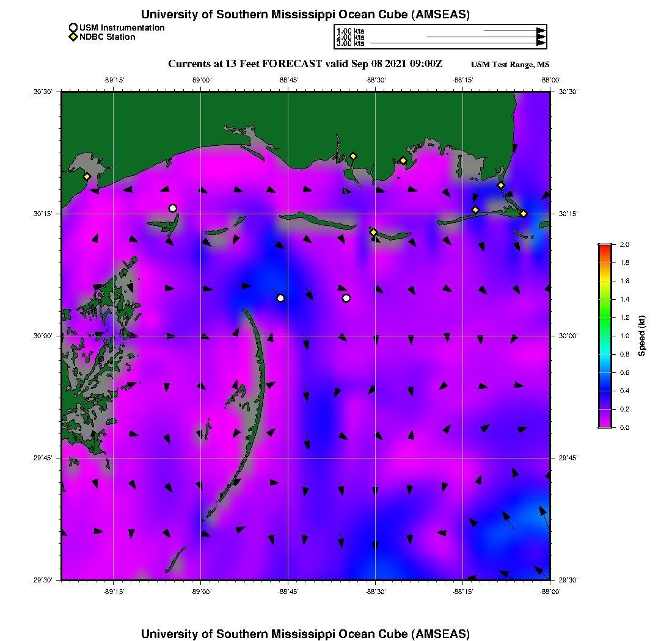This screenshot has height=641, width=672.
Task: Click the bottom Ocean Cube (AMSEAS) title
Action: coord(305,633)
